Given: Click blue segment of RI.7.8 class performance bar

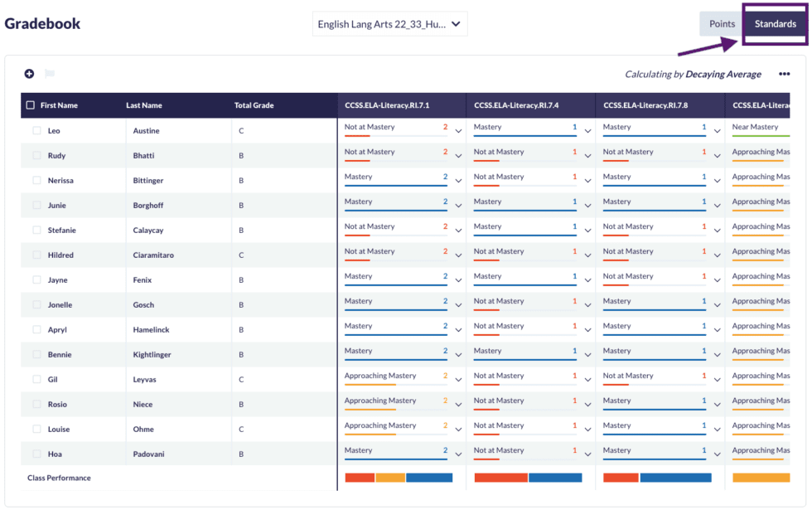Looking at the screenshot, I should tap(675, 478).
